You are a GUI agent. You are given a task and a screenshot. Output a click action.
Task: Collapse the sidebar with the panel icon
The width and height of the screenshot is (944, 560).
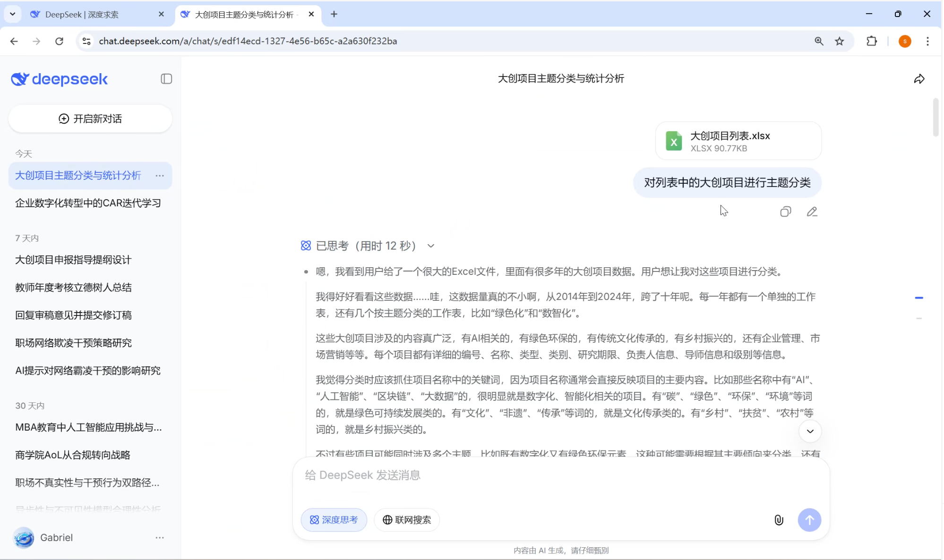166,79
